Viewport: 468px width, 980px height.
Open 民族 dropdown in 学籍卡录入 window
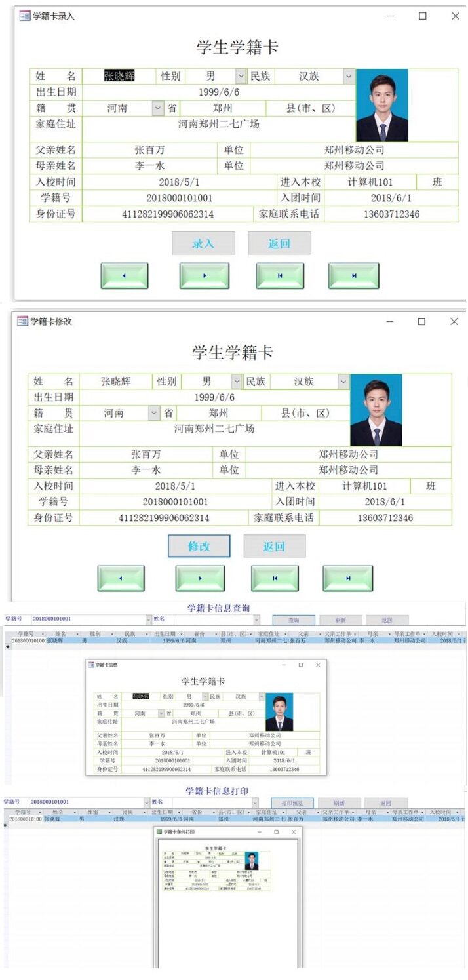pos(349,77)
